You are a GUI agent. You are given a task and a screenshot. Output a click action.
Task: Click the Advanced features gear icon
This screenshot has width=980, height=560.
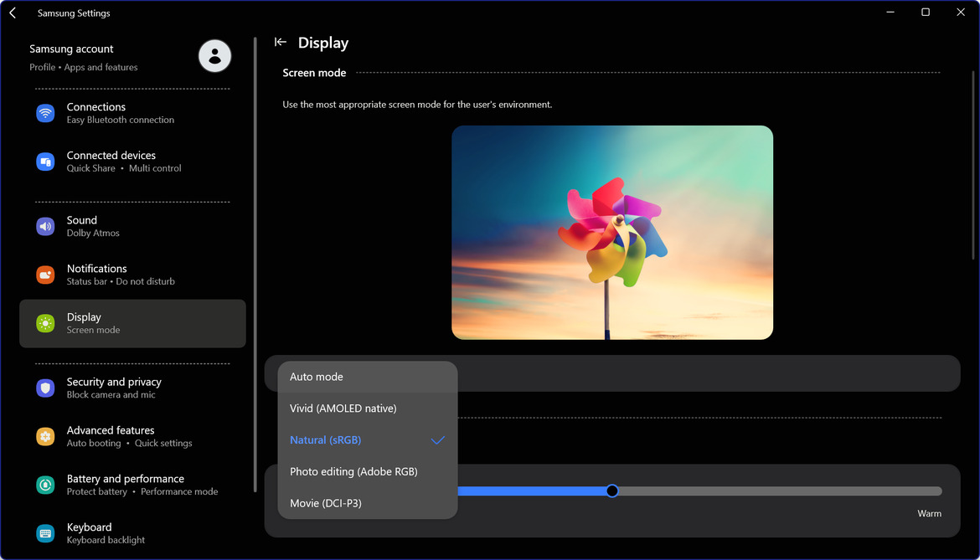coord(45,436)
